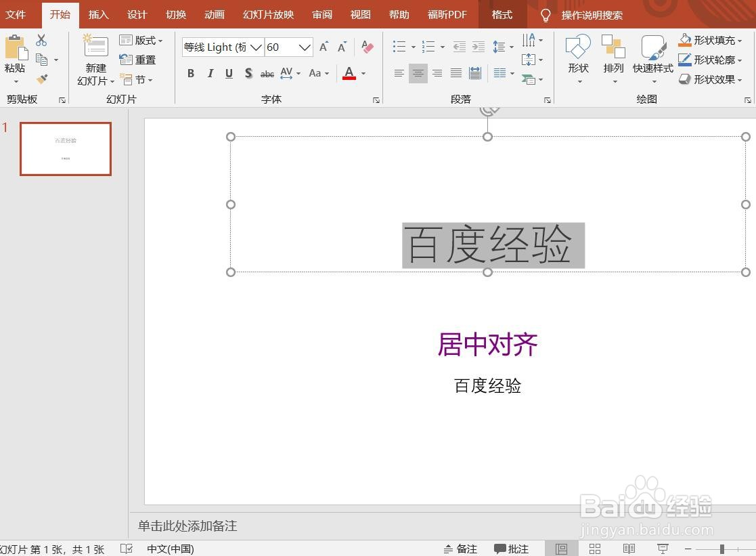Click spell check icon in status bar
This screenshot has height=556, width=756.
coord(127,549)
